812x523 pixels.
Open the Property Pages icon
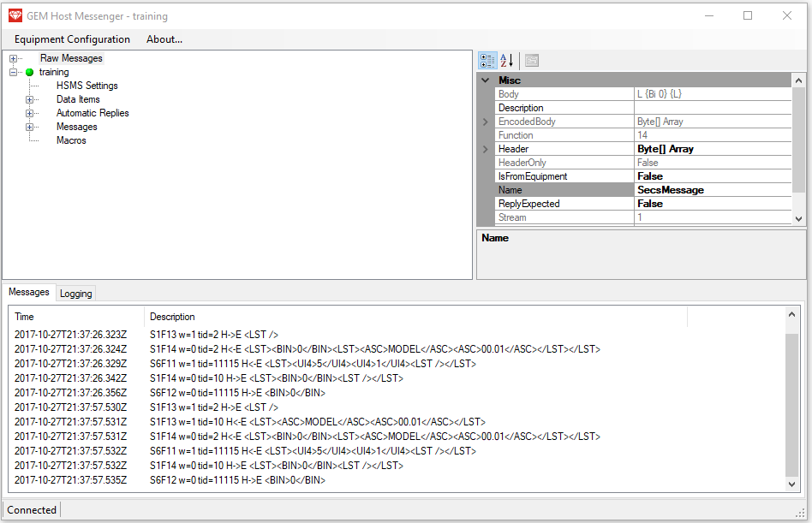point(532,61)
